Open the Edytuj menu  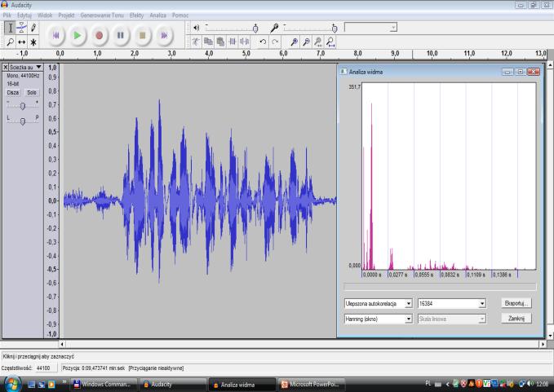click(24, 15)
